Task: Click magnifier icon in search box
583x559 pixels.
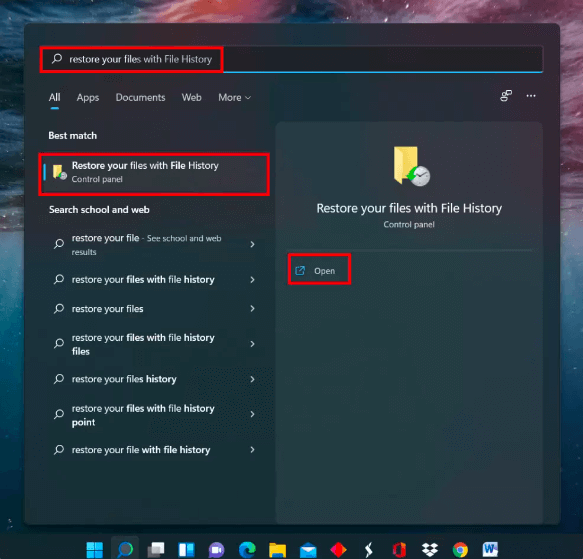Action: pos(57,58)
